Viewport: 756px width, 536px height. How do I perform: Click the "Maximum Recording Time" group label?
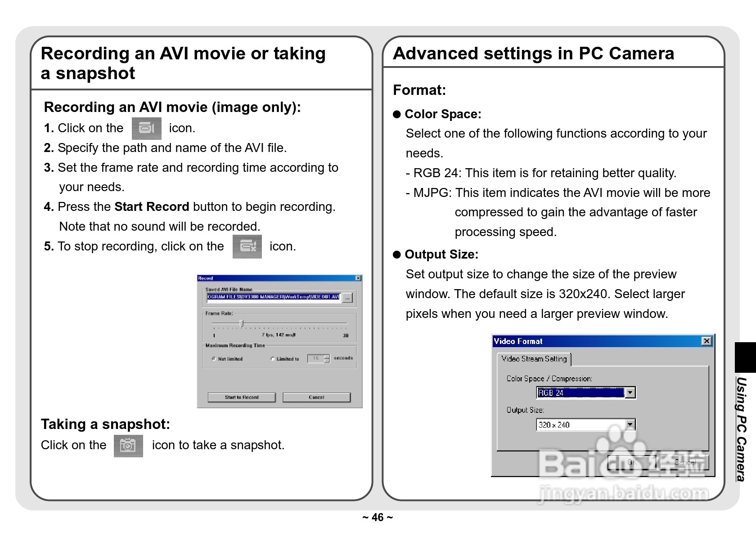(235, 345)
